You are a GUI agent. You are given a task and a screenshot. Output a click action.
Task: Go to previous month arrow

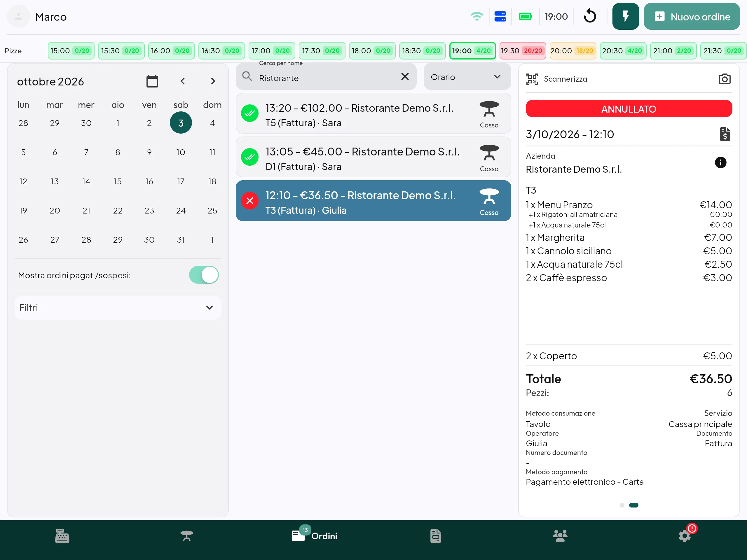[182, 81]
